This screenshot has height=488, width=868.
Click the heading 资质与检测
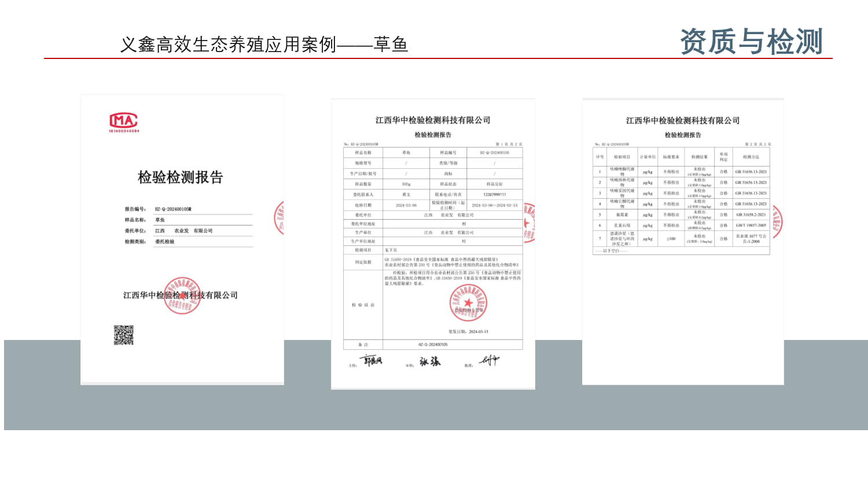pyautogui.click(x=751, y=42)
